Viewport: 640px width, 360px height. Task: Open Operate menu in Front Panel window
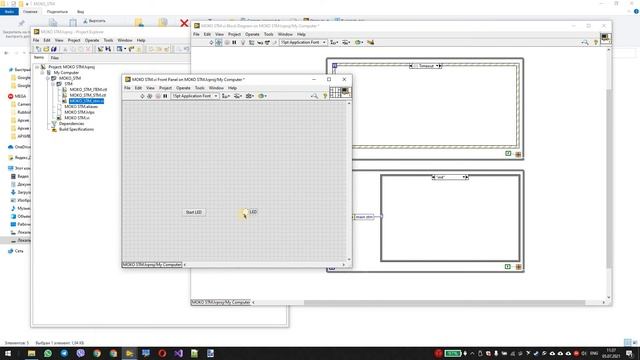tap(183, 88)
